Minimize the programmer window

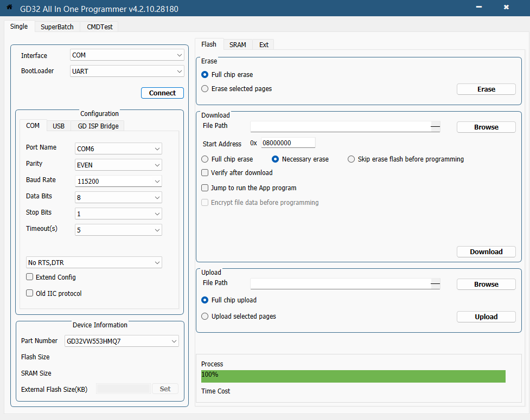pos(479,8)
